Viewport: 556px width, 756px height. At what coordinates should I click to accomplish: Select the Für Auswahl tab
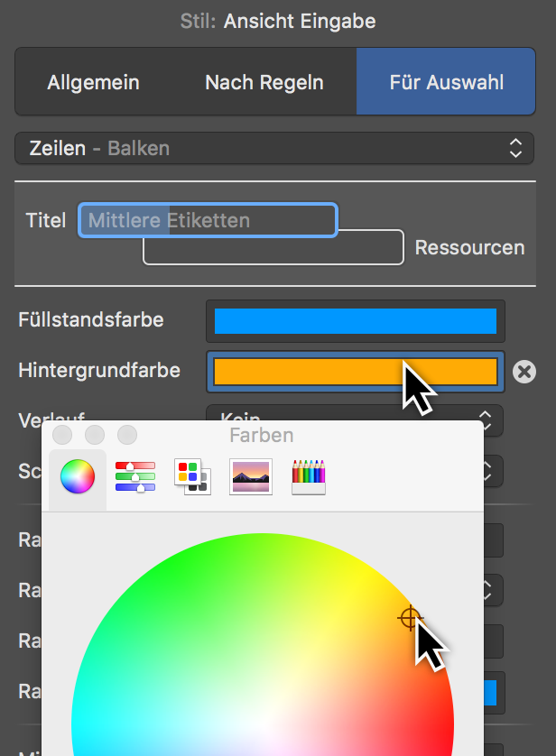click(x=446, y=83)
